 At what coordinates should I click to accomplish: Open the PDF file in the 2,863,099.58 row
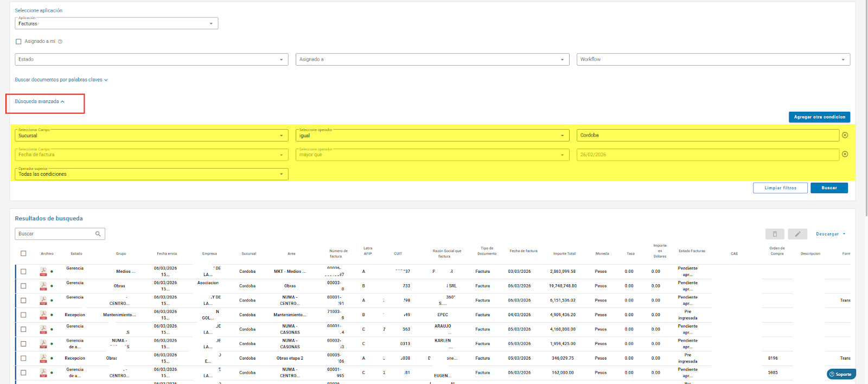tap(43, 271)
